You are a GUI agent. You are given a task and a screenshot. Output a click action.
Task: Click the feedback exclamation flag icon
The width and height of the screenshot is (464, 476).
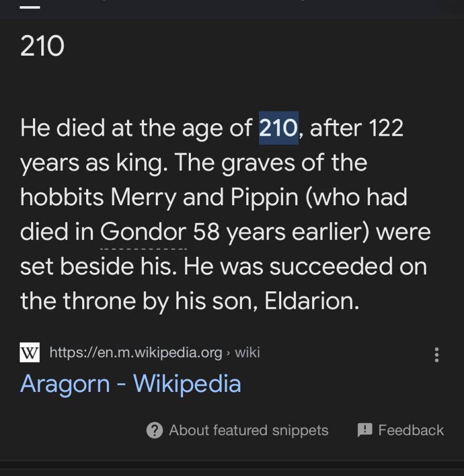click(x=365, y=430)
